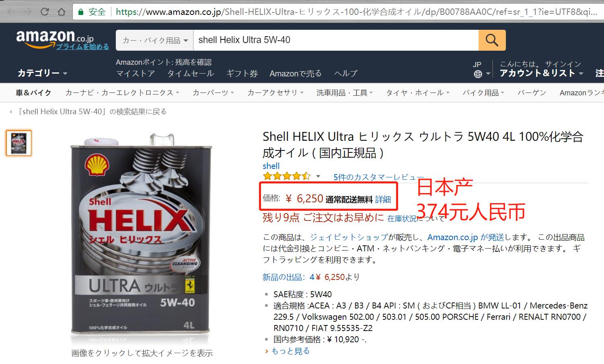Select the ギフト券 navigation item
This screenshot has width=604, height=364.
point(242,74)
